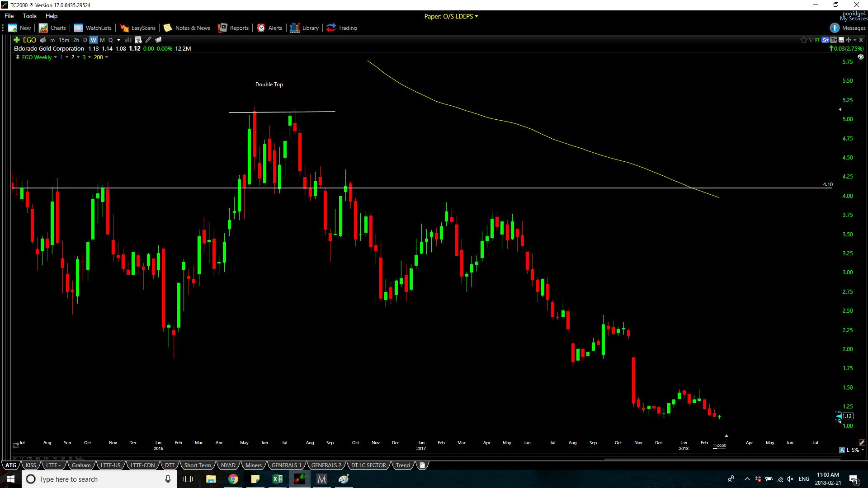Image resolution: width=868 pixels, height=488 pixels.
Task: Open EasyScans from the toolbar
Action: [x=137, y=28]
